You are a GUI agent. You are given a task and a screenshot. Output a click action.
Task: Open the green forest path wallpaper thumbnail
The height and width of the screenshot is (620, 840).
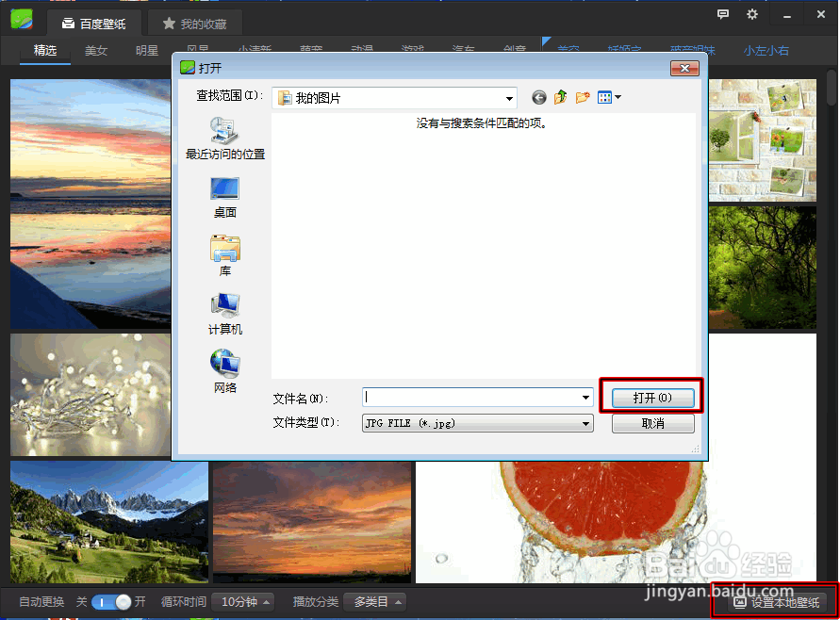763,268
